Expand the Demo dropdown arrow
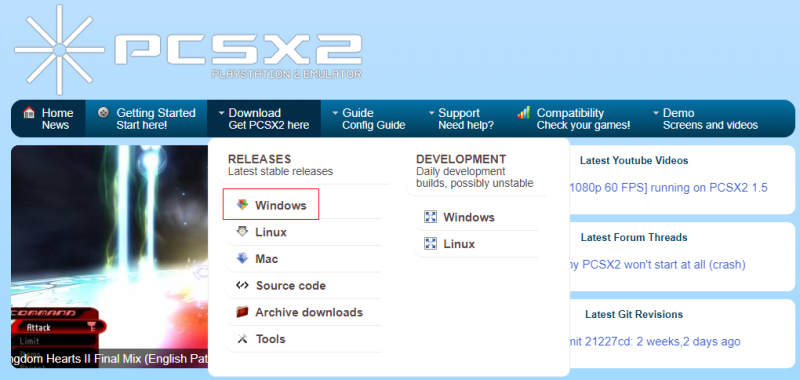Viewport: 800px width, 380px height. point(656,113)
